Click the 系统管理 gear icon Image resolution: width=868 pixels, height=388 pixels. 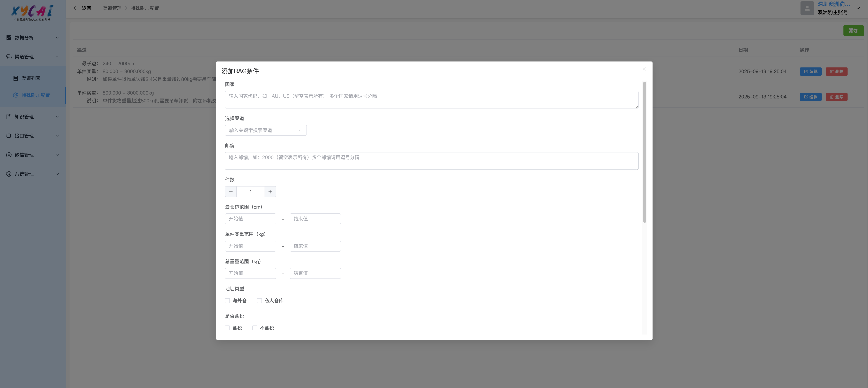(9, 174)
